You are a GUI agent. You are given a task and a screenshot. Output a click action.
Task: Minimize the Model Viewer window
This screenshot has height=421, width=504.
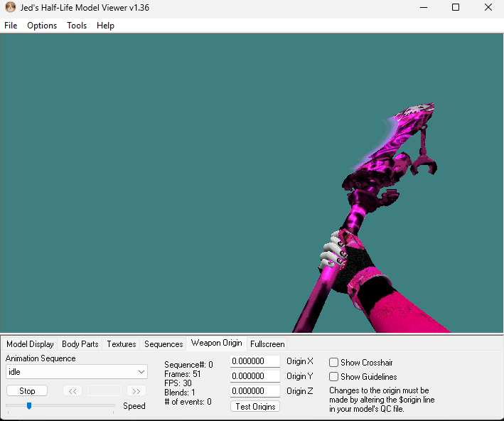(424, 7)
